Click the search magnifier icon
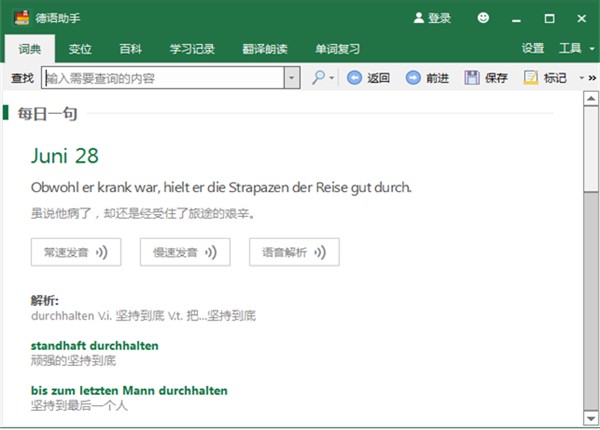 (x=318, y=78)
